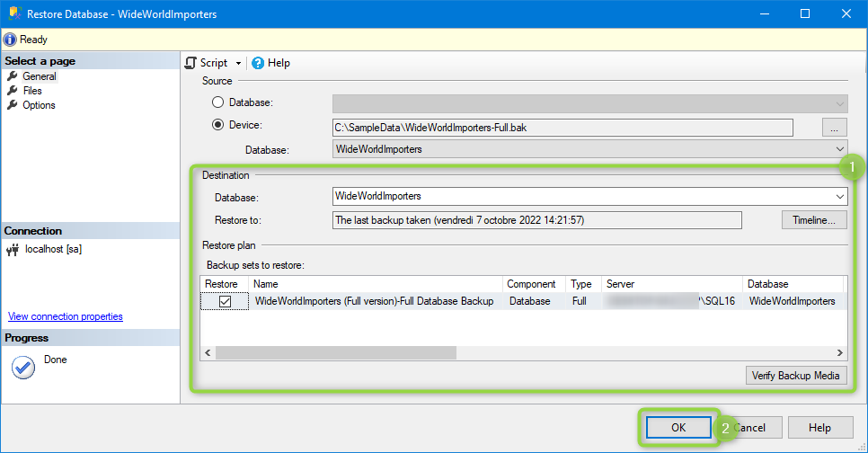
Task: Open the Options page
Action: [x=39, y=105]
